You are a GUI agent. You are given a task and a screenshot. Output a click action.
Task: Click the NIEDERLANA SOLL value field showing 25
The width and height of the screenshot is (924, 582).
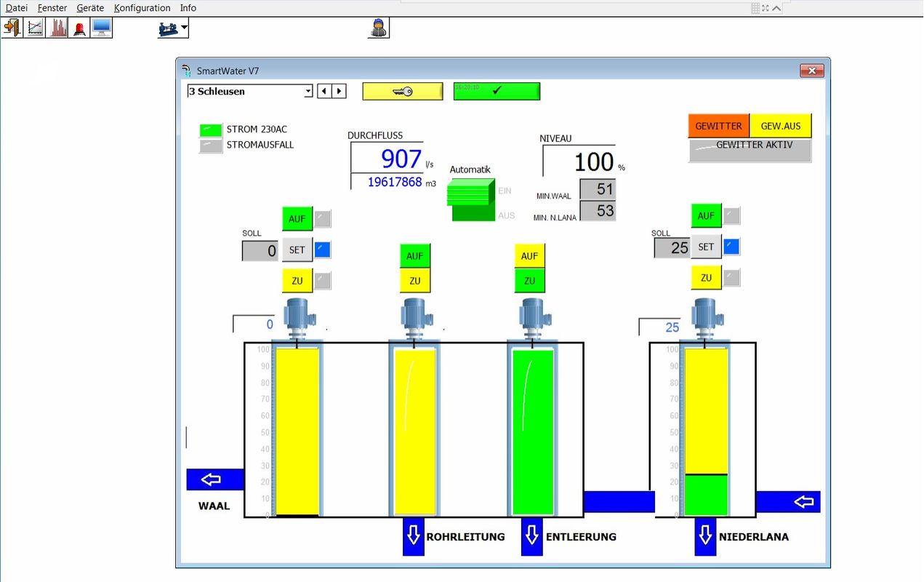672,247
